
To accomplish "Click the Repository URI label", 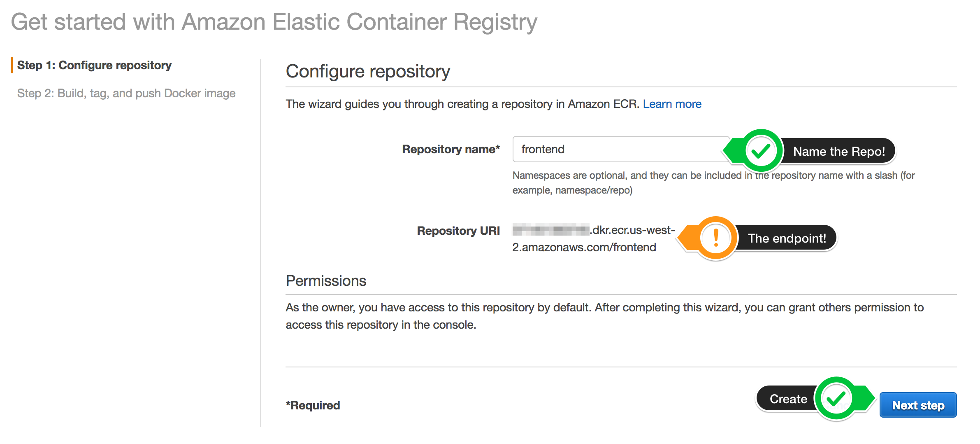I will [x=458, y=231].
